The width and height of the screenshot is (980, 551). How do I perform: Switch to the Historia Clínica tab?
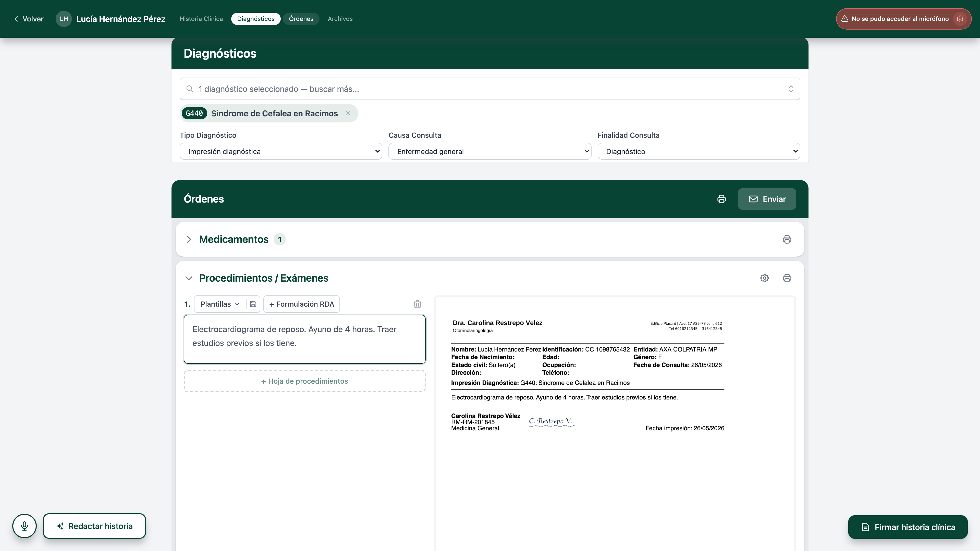(201, 19)
